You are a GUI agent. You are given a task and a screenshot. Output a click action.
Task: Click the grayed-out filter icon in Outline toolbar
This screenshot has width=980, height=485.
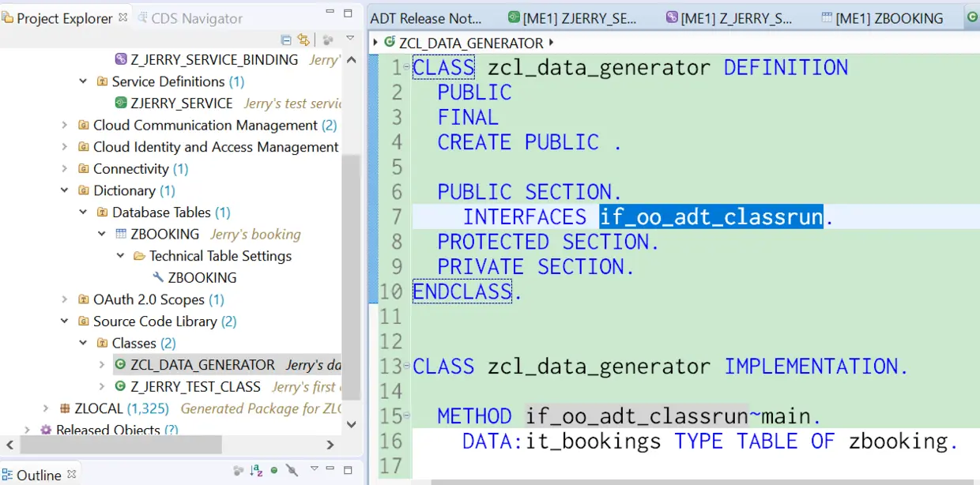point(239,472)
